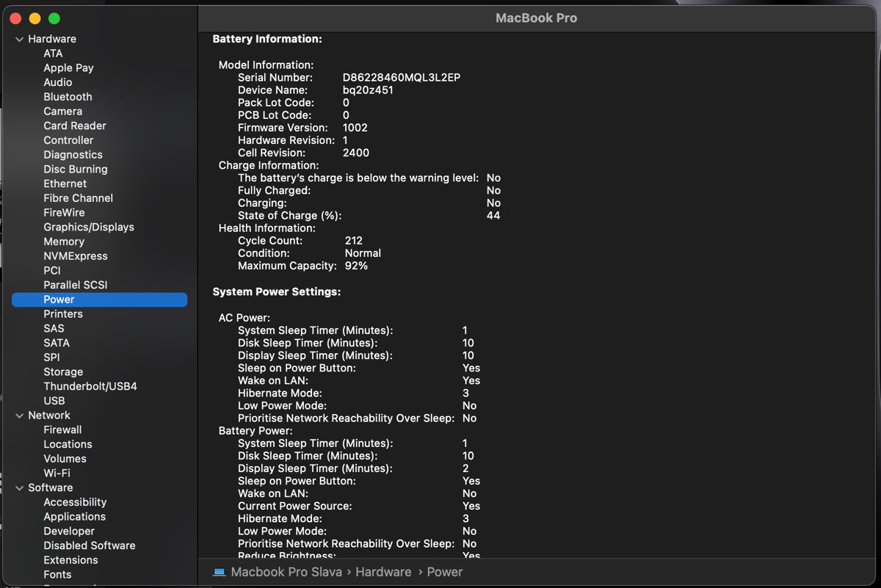Collapse the Hardware section chevron
The height and width of the screenshot is (588, 881).
pos(19,39)
